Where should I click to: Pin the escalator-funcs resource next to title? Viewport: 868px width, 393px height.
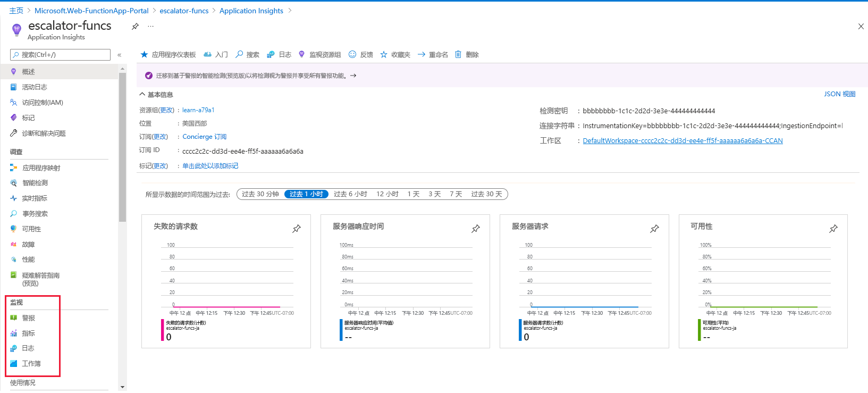(135, 26)
